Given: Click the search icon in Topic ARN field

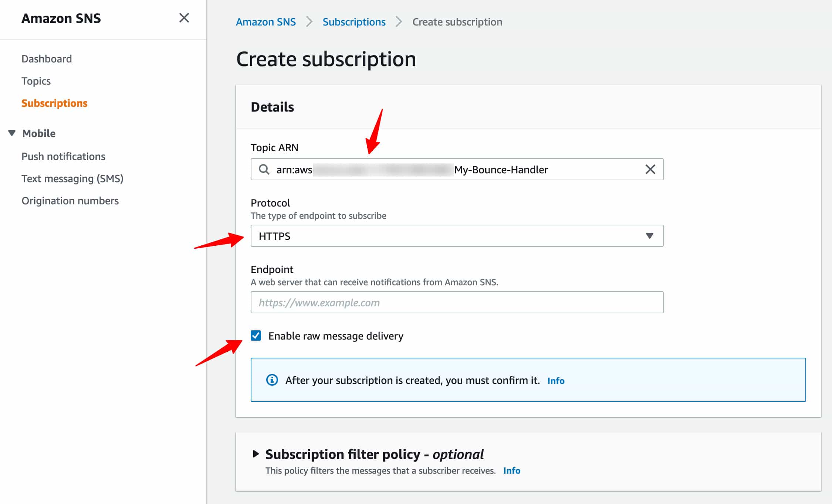Looking at the screenshot, I should pos(263,169).
